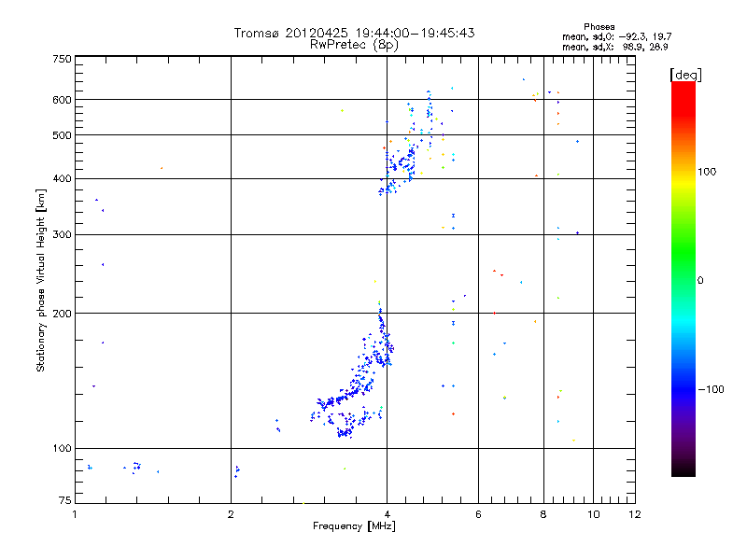
Task: Click the y-axis tick label '750'
Action: pyautogui.click(x=62, y=59)
